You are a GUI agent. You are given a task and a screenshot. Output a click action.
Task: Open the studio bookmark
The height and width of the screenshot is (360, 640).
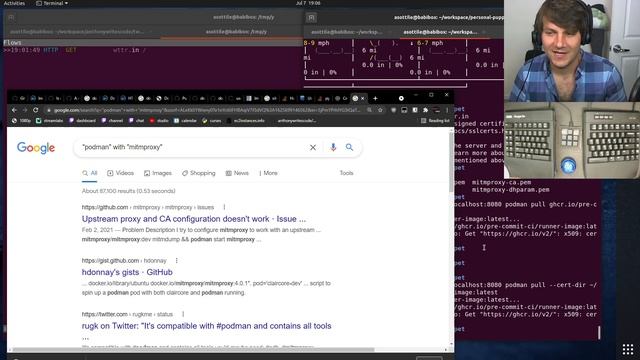159,121
